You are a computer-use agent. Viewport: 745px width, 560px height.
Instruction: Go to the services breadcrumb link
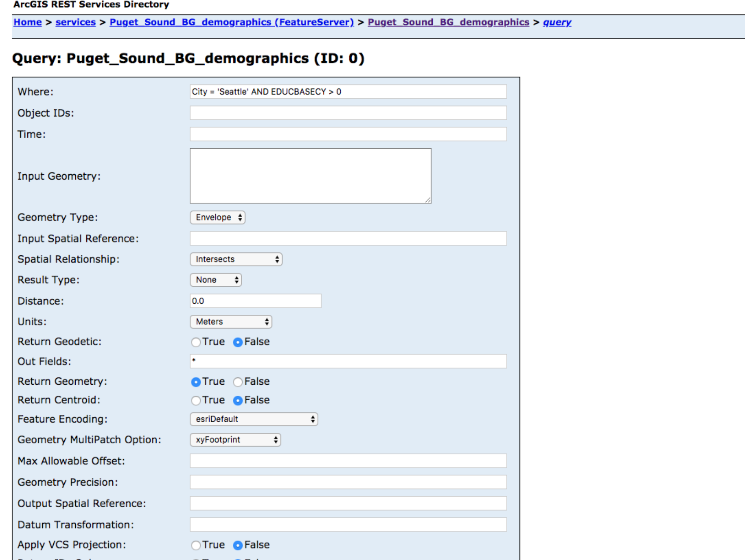[75, 22]
